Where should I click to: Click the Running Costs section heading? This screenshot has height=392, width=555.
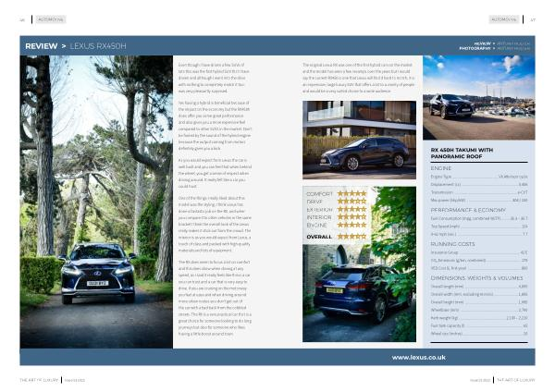452,244
